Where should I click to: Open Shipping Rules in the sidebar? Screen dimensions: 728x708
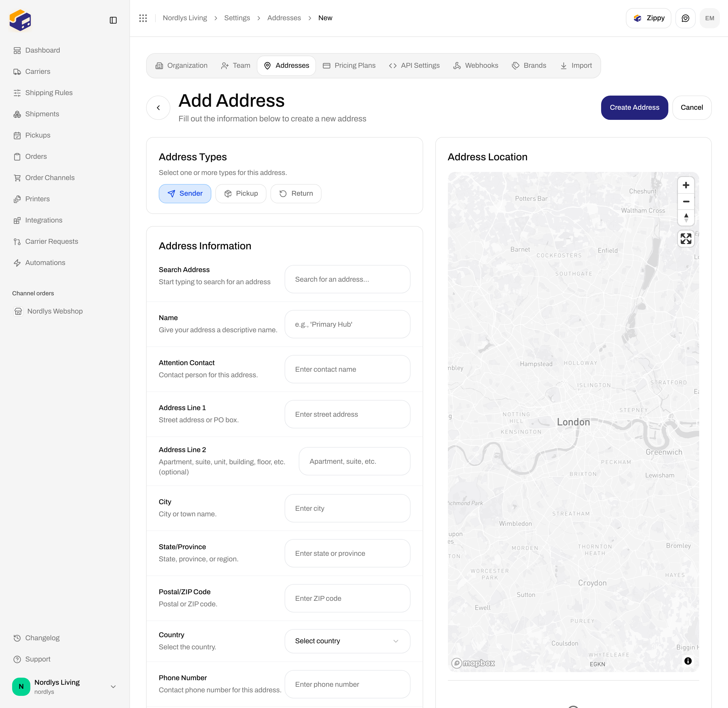(65, 93)
